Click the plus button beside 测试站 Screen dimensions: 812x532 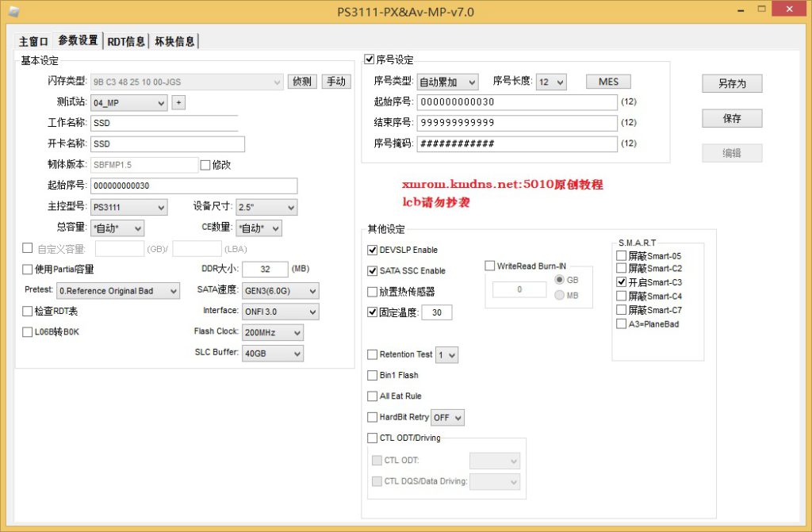click(178, 102)
